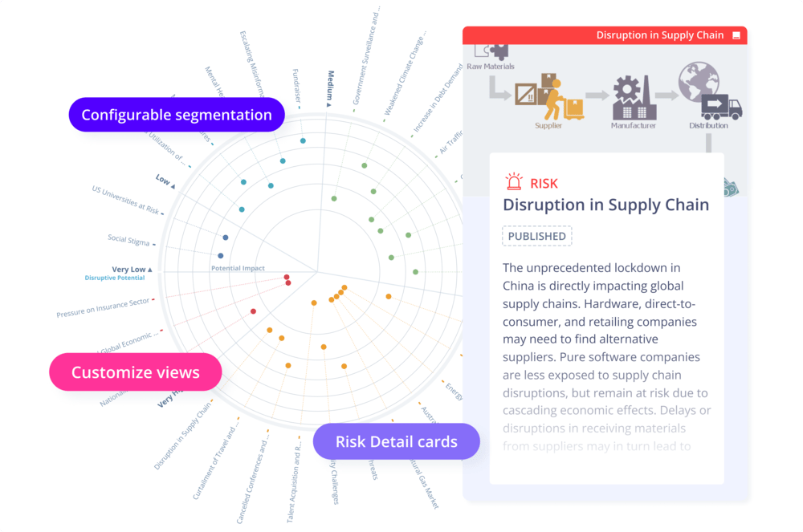Click the minimize icon on the red card header

pyautogui.click(x=735, y=35)
